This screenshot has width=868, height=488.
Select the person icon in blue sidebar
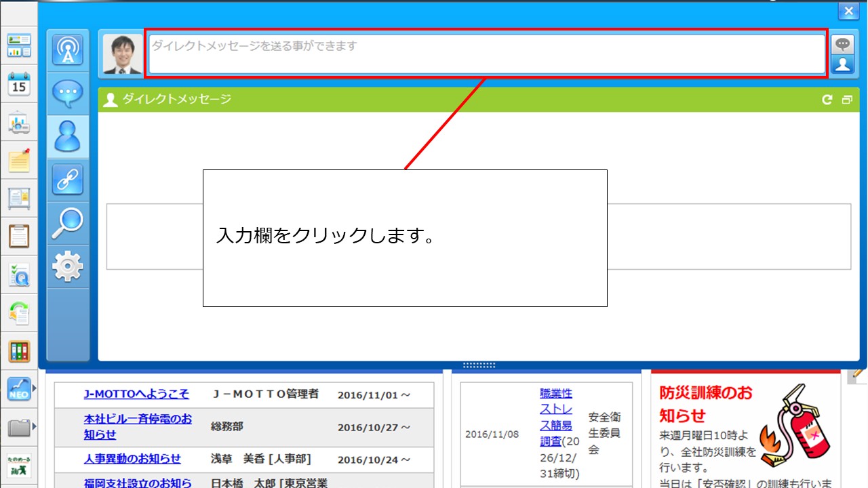point(68,136)
